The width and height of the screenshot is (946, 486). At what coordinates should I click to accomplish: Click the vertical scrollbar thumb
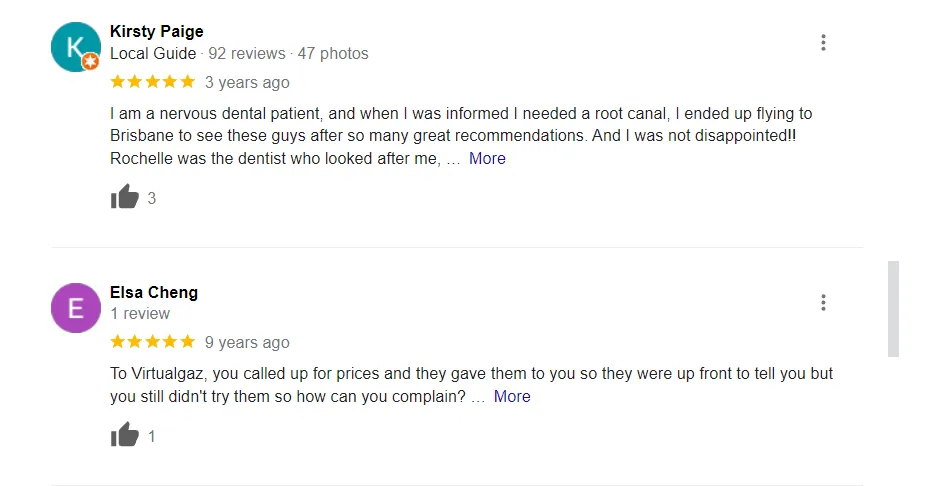[893, 308]
